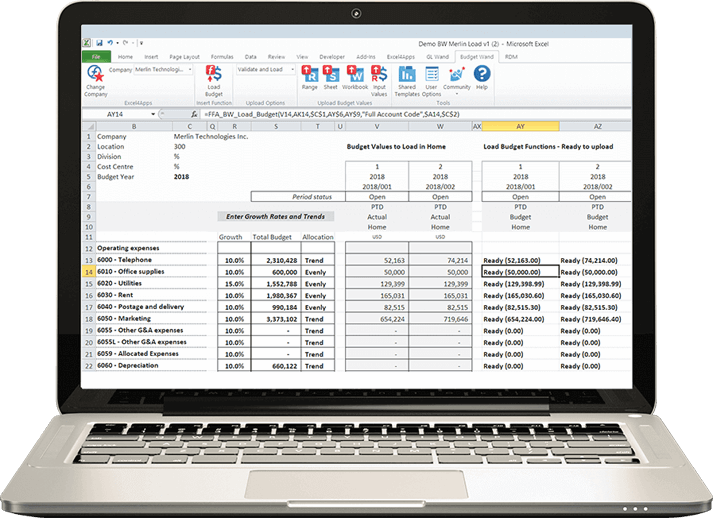Viewport: 713px width, 518px height.
Task: Click the Change Company icon
Action: (95, 74)
